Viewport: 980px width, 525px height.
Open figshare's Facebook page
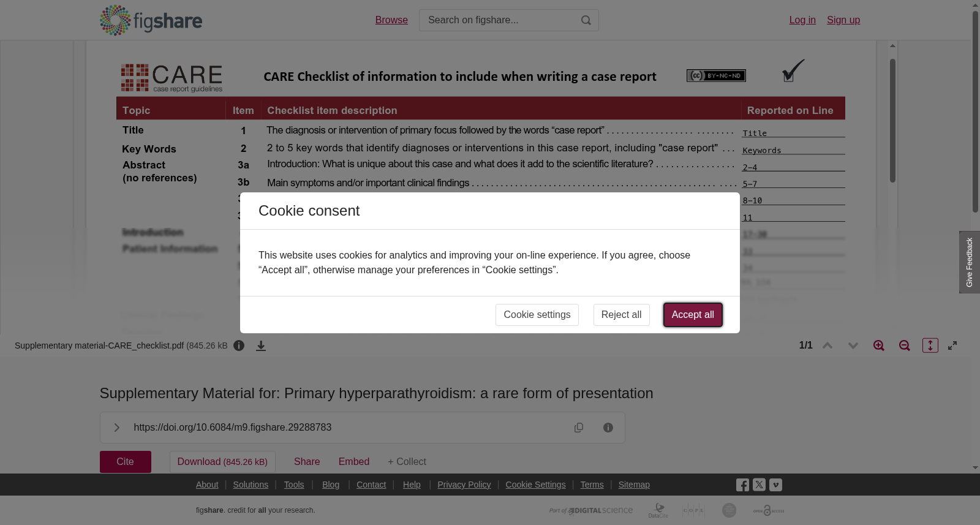coord(742,485)
